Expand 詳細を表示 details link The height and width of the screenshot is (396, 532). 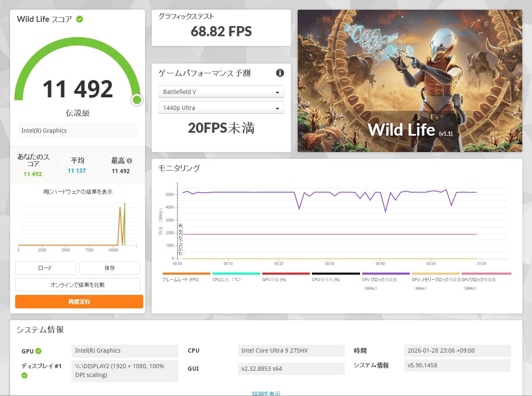[266, 393]
